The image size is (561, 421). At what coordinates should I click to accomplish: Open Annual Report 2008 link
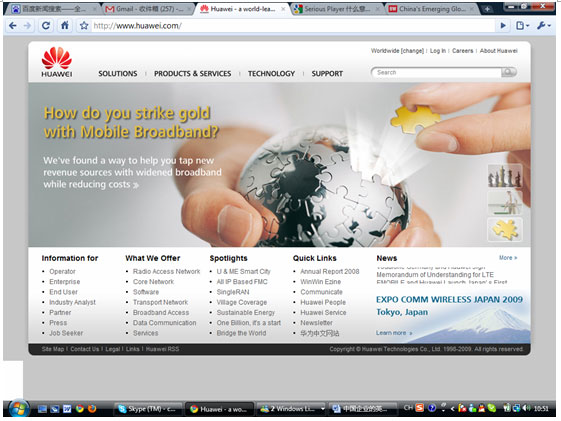click(x=330, y=271)
